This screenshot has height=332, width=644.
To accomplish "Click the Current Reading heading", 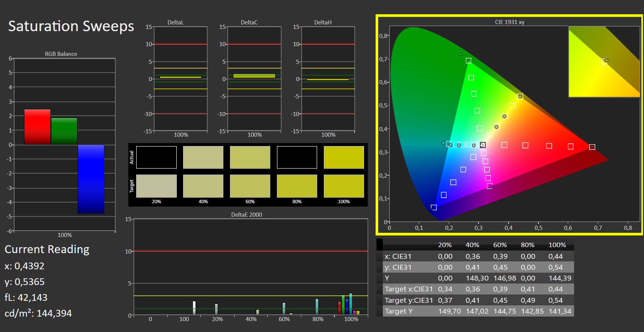I will [47, 249].
